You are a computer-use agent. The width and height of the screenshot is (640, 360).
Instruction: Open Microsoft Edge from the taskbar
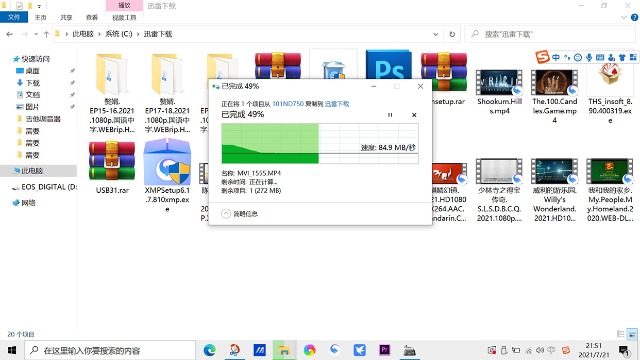pos(209,350)
